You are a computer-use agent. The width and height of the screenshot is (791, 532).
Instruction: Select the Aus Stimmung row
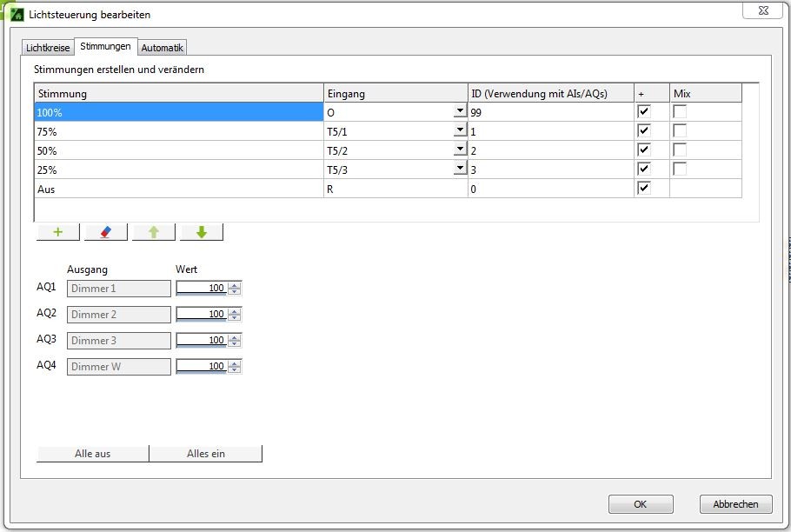point(179,189)
